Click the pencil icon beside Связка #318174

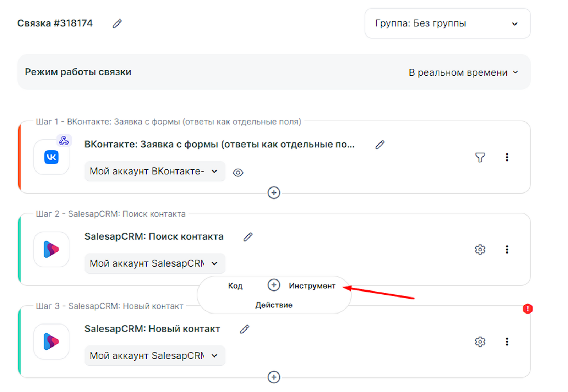(117, 24)
